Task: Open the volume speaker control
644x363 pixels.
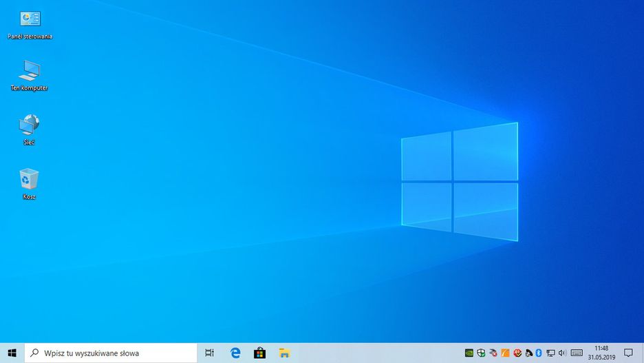Action: pyautogui.click(x=562, y=353)
